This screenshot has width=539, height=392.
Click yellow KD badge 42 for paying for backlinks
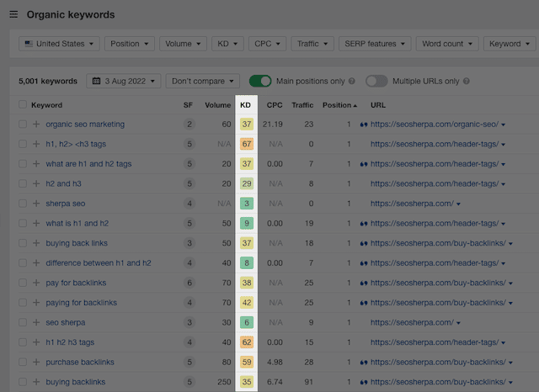(247, 303)
